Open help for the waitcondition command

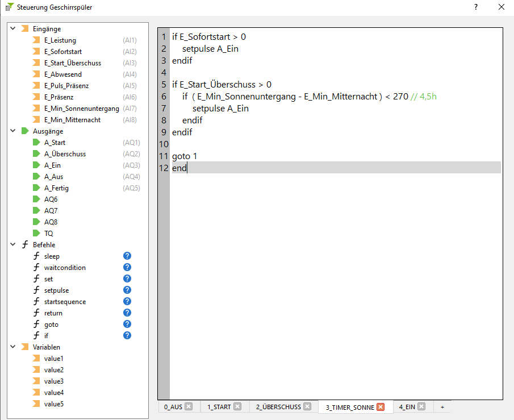[x=127, y=268]
